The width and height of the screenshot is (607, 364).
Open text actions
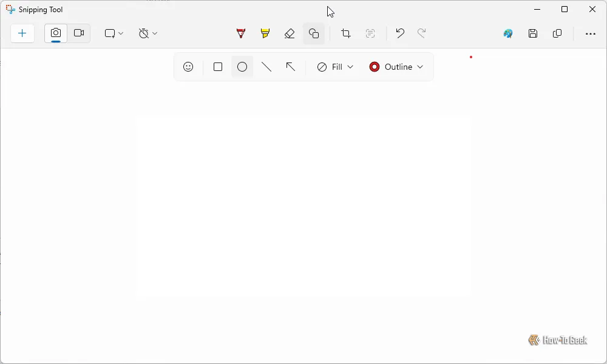pos(370,33)
